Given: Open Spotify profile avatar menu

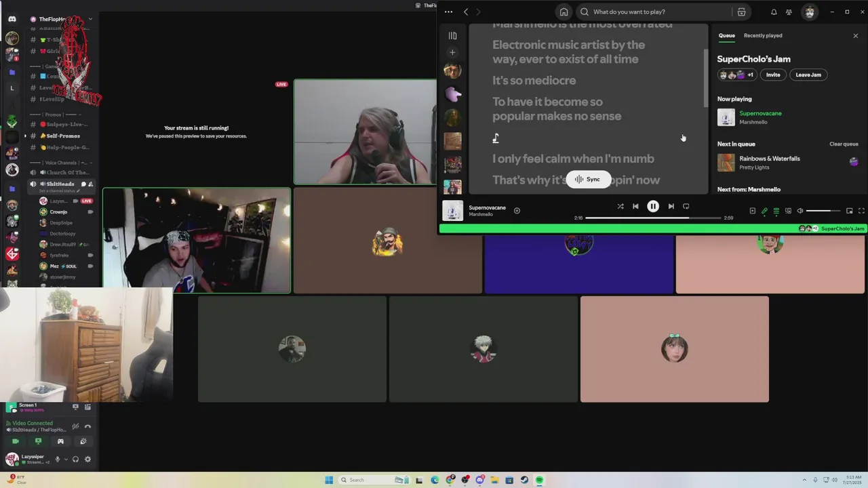Looking at the screenshot, I should [x=809, y=12].
